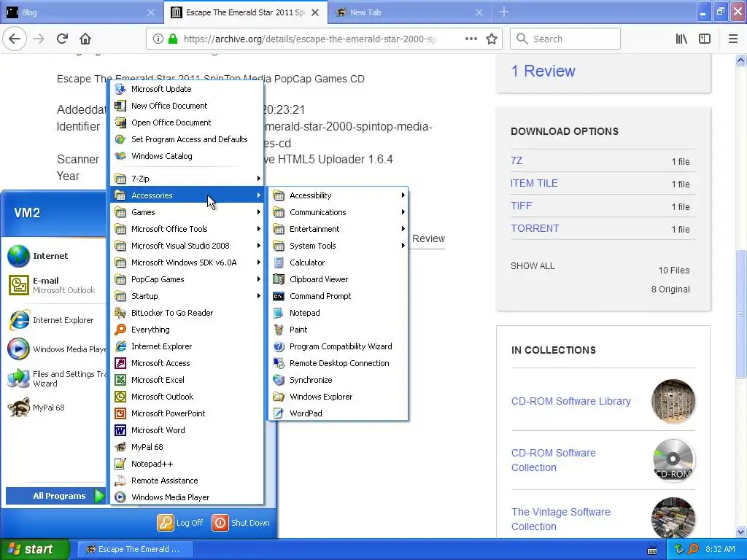747x560 pixels.
Task: Reload the current page
Action: (x=62, y=39)
